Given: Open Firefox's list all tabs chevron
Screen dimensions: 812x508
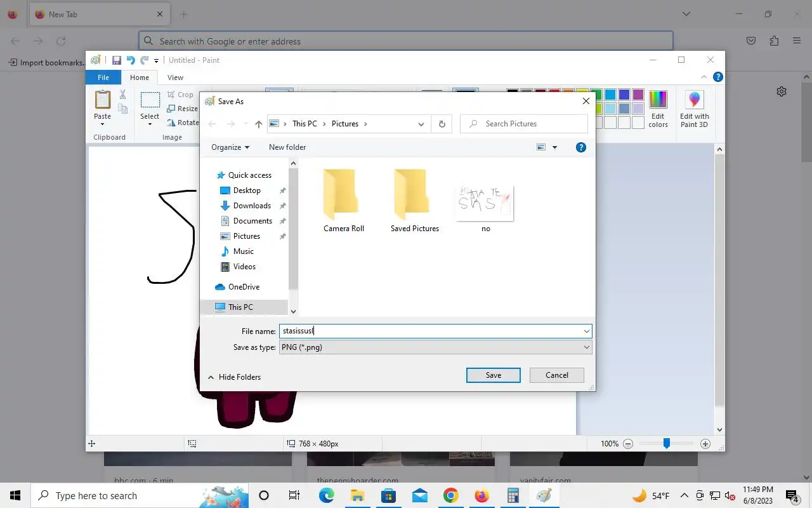Looking at the screenshot, I should [x=686, y=14].
